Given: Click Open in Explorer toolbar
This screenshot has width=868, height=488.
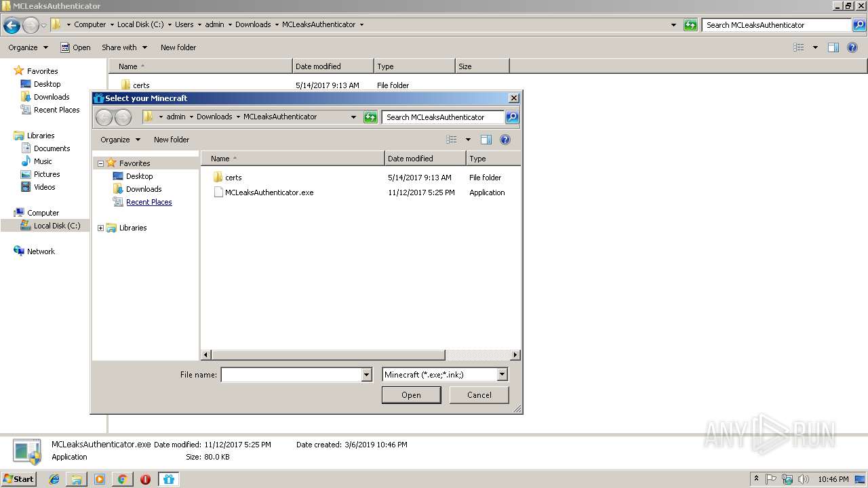Looking at the screenshot, I should pyautogui.click(x=75, y=47).
